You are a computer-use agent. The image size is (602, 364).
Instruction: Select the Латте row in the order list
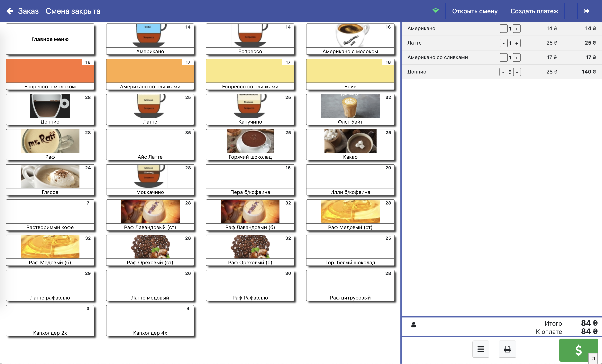point(501,43)
